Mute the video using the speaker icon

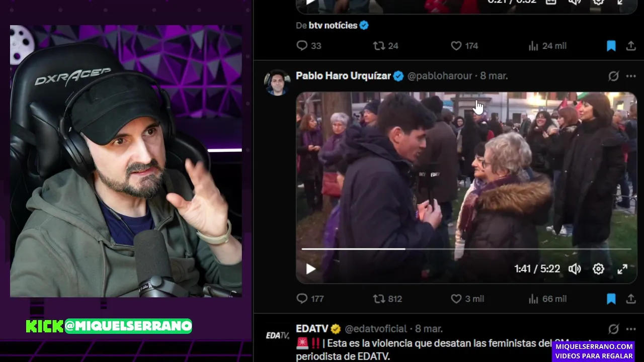click(575, 269)
